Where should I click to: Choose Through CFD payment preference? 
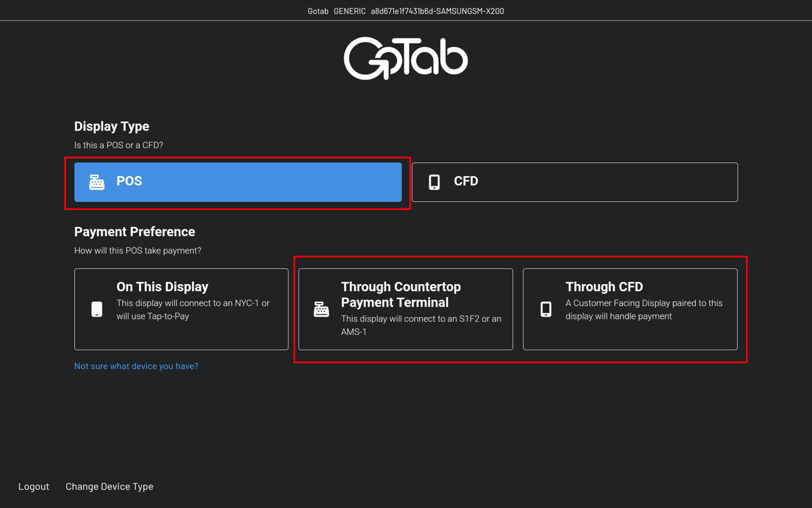630,309
